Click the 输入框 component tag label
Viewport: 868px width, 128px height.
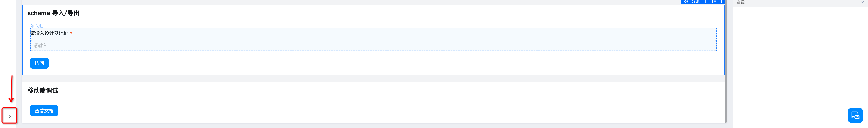(x=36, y=26)
